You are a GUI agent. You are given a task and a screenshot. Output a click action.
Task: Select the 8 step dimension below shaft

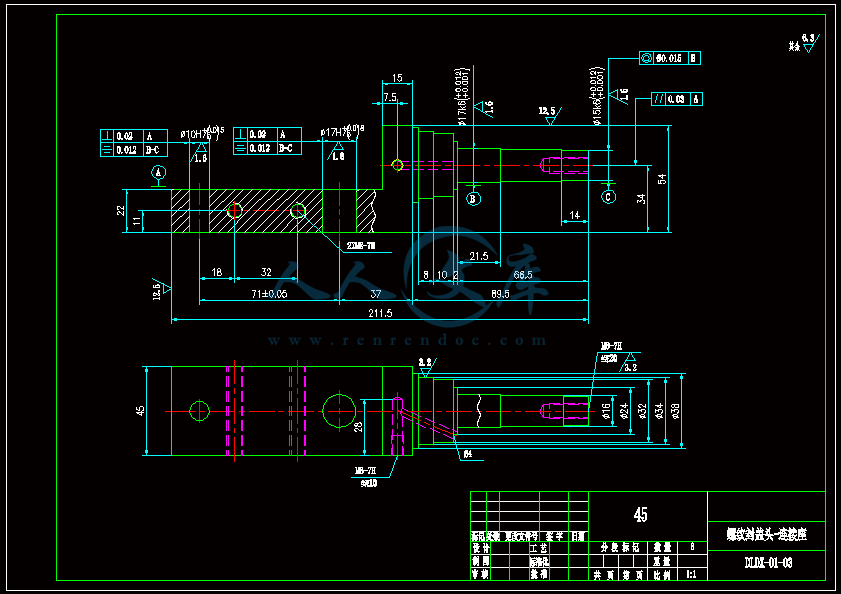click(x=426, y=275)
